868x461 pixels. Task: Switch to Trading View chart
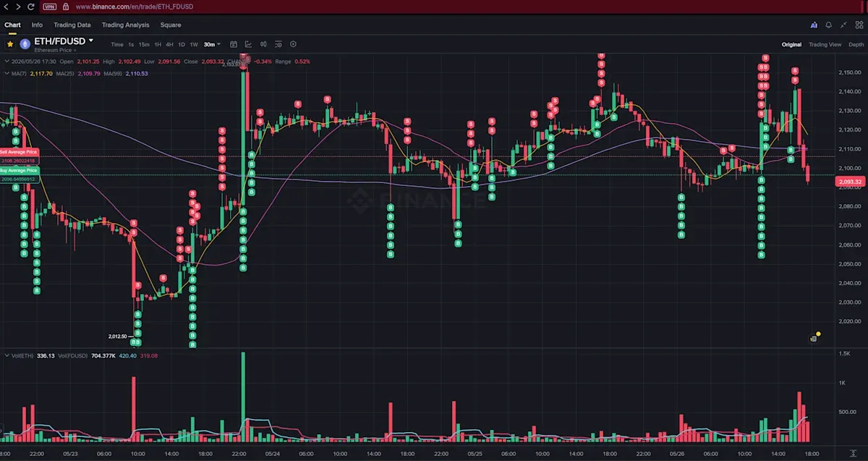(825, 44)
